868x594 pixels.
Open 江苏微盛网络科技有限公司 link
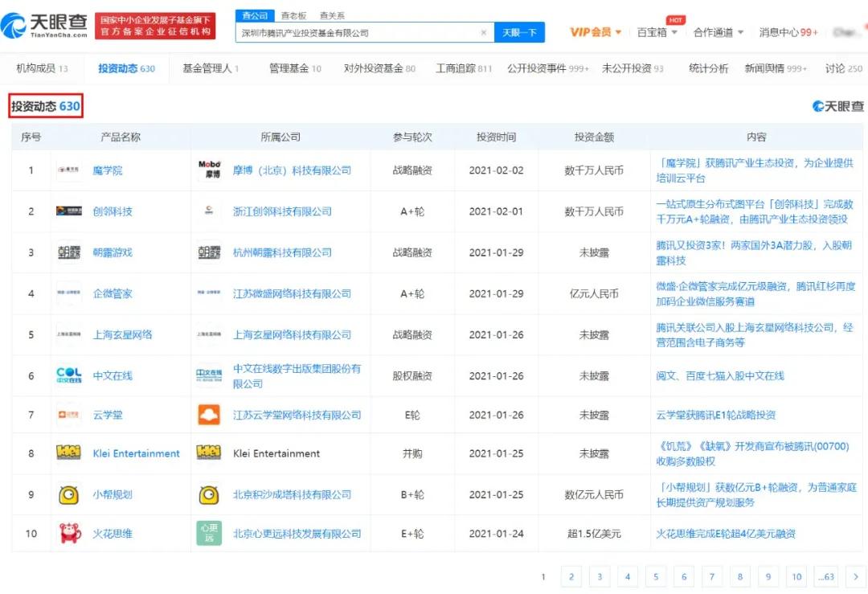point(292,293)
